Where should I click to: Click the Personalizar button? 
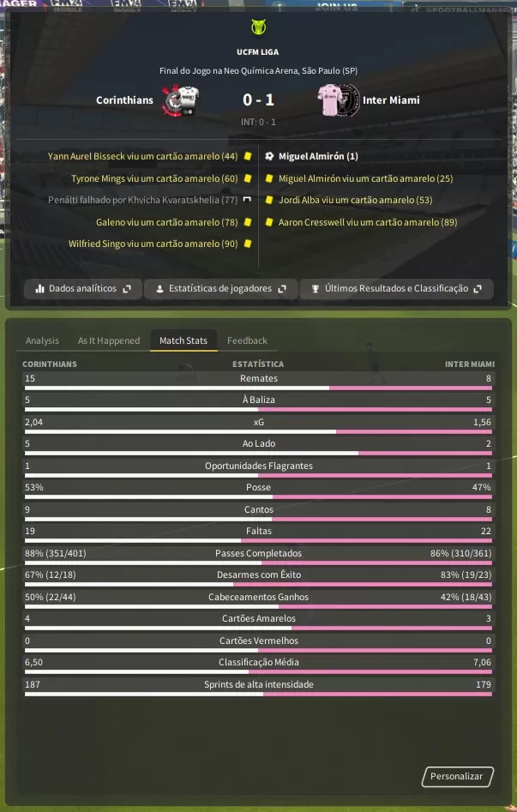pos(458,776)
